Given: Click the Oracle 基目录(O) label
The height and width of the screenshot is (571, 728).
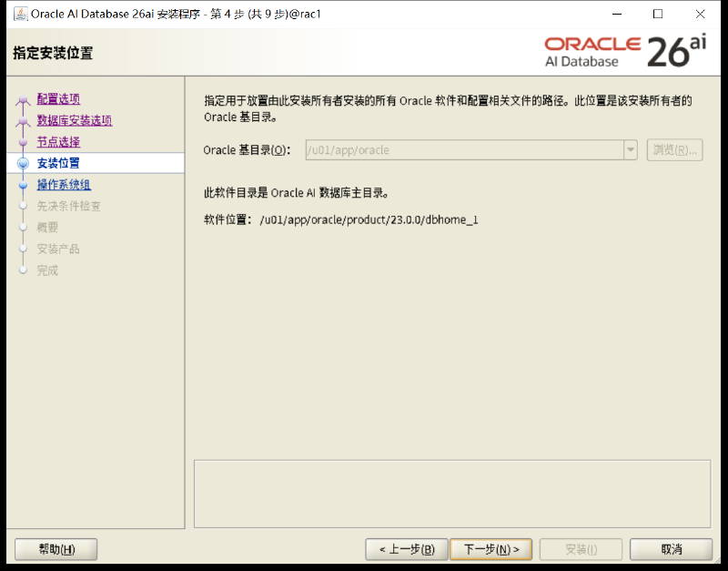Looking at the screenshot, I should 247,150.
